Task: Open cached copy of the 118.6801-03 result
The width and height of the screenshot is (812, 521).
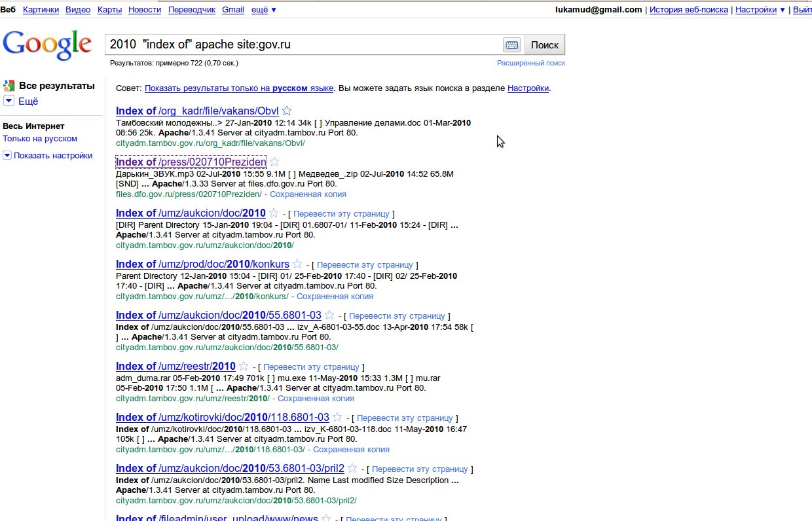Action: pyautogui.click(x=351, y=450)
